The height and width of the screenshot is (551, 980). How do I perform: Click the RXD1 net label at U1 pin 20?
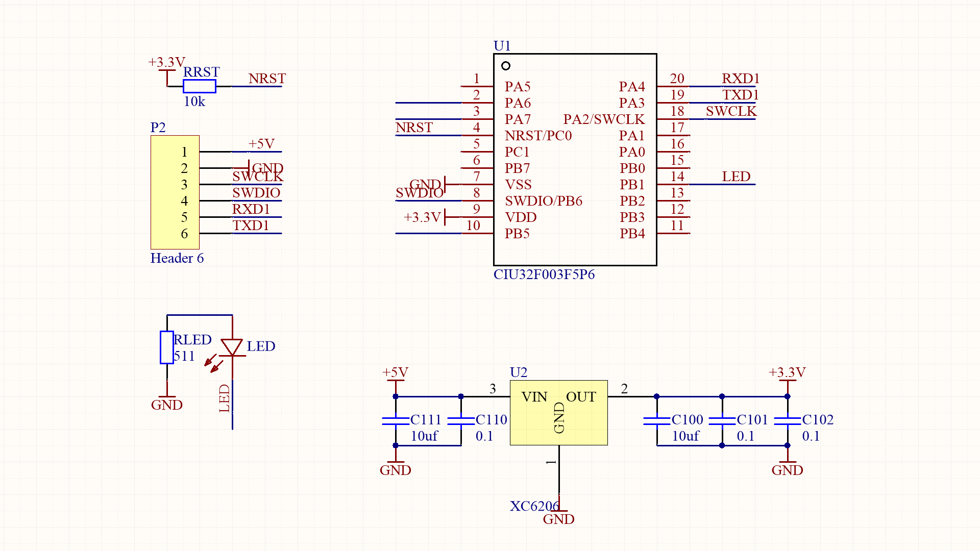tap(741, 79)
